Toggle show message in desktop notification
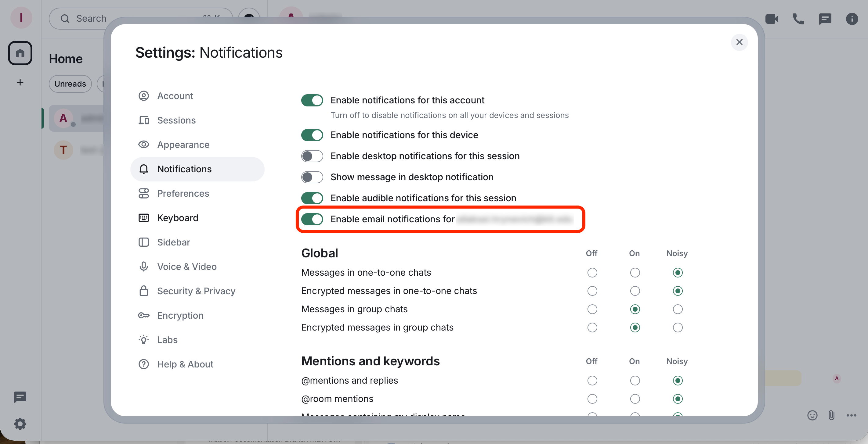This screenshot has width=868, height=444. [312, 177]
